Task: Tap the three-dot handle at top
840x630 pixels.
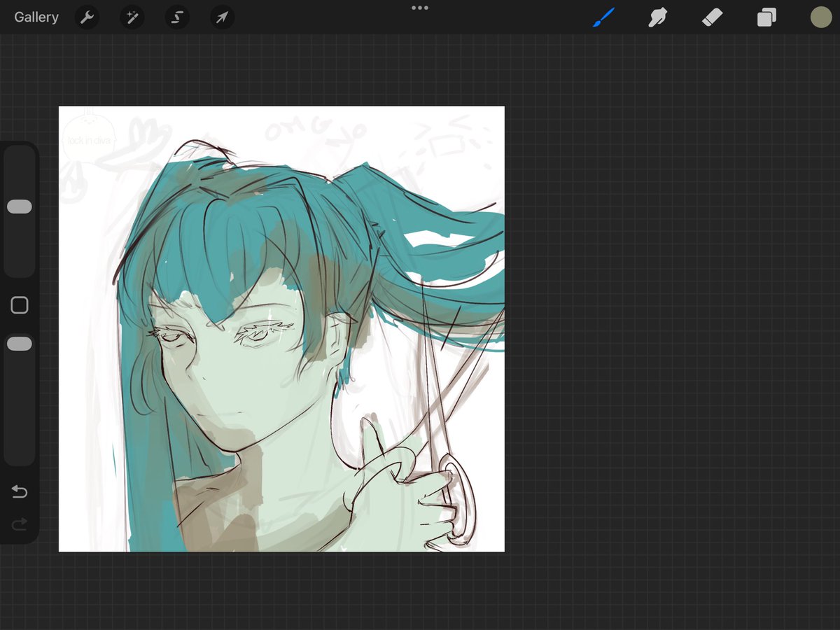Action: click(x=420, y=8)
